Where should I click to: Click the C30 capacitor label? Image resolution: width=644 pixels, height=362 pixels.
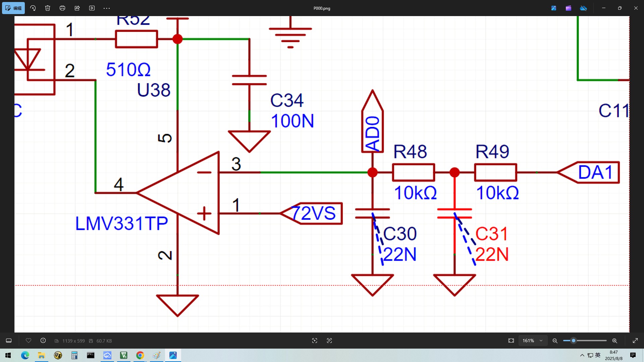click(x=400, y=234)
